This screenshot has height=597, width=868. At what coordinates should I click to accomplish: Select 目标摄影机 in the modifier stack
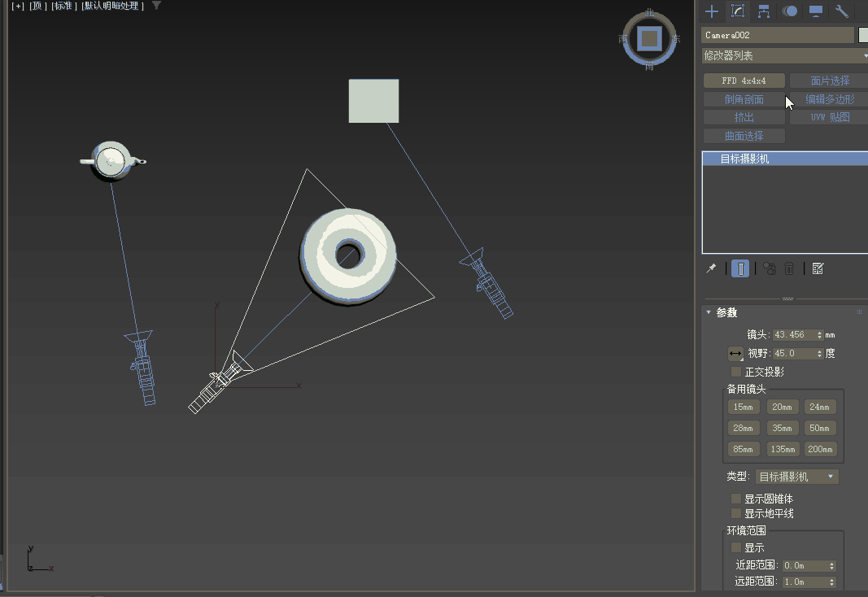coord(785,159)
